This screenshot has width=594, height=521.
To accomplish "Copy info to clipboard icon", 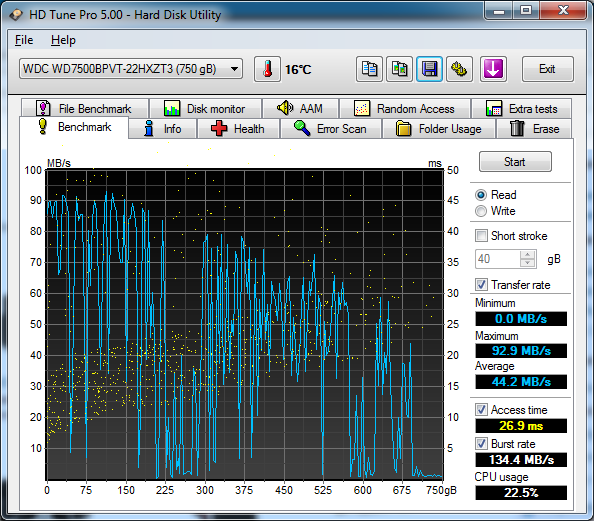I will pos(369,69).
